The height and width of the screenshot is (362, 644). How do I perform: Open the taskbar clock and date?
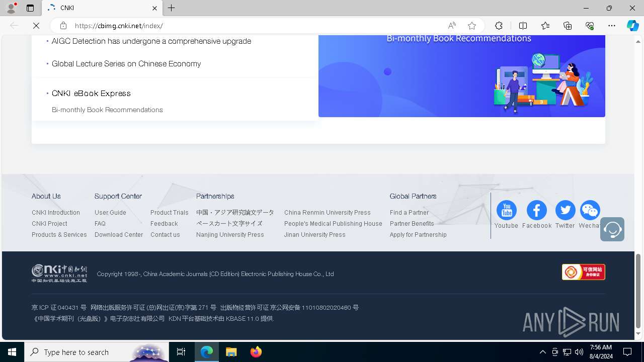click(x=601, y=352)
